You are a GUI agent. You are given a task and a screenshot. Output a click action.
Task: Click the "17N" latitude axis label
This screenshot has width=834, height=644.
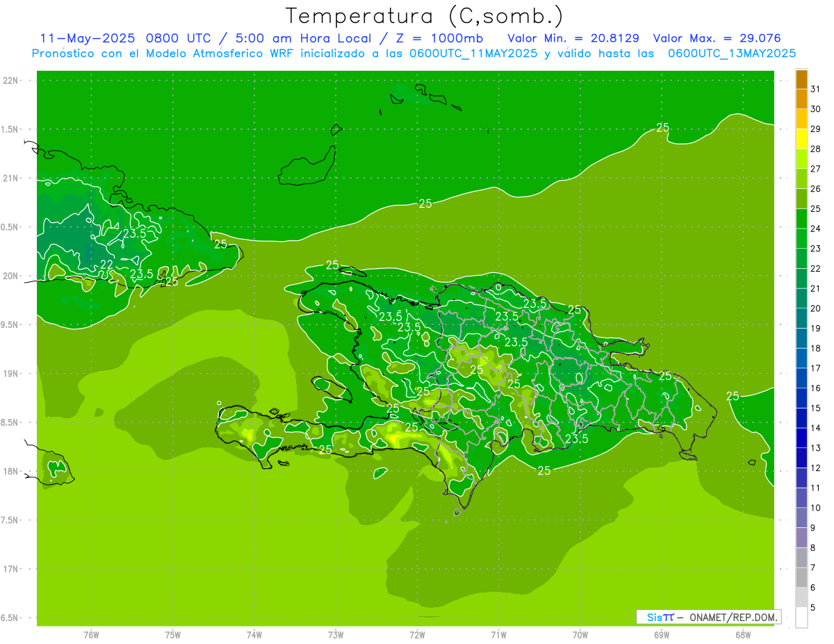click(x=11, y=570)
